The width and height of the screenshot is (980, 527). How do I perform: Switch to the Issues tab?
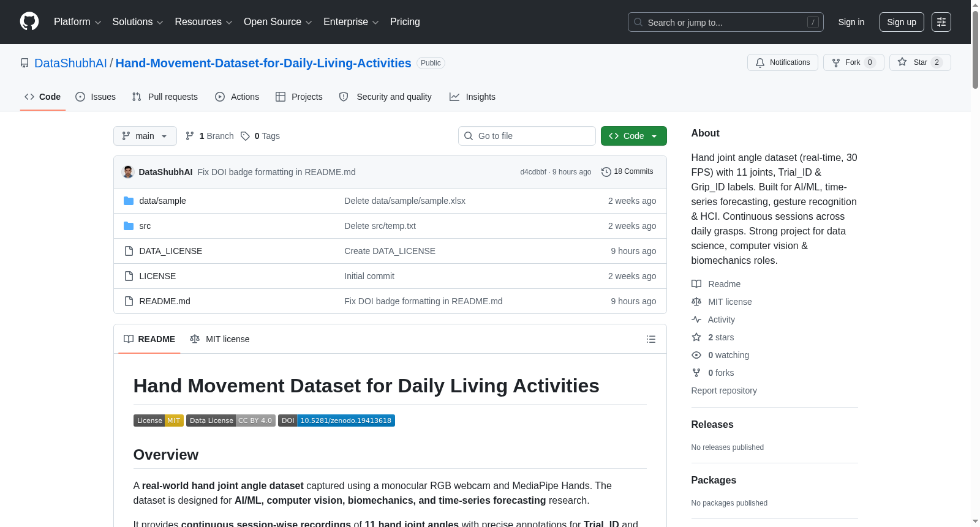96,97
